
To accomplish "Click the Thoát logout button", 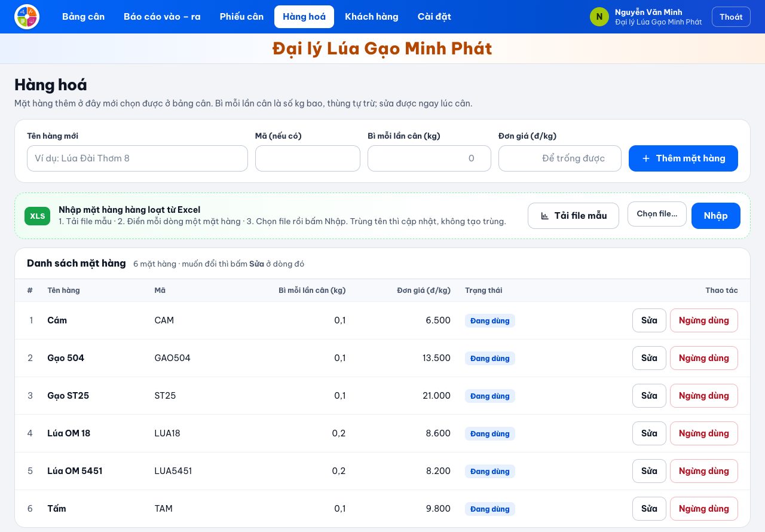I will pyautogui.click(x=731, y=17).
